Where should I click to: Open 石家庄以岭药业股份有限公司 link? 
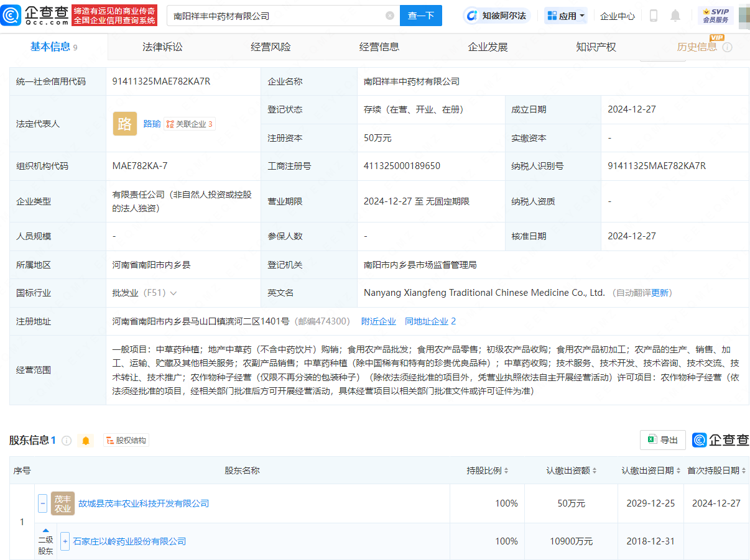(x=130, y=541)
